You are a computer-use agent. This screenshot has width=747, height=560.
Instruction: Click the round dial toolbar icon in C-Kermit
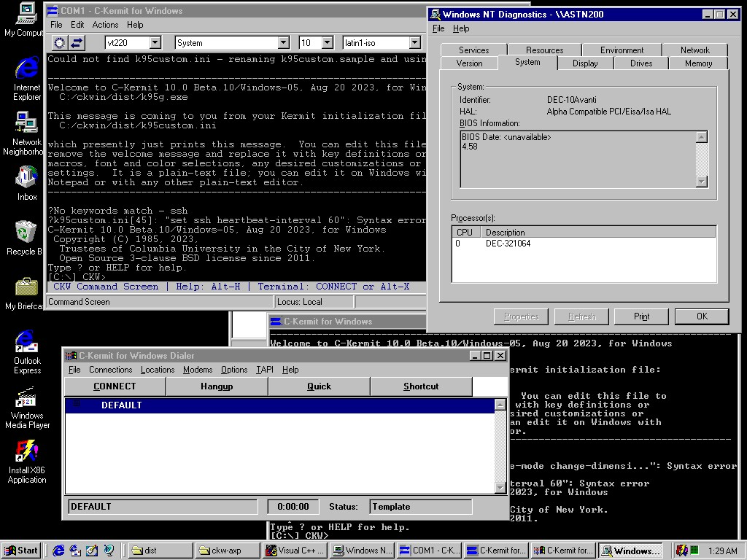click(x=60, y=43)
